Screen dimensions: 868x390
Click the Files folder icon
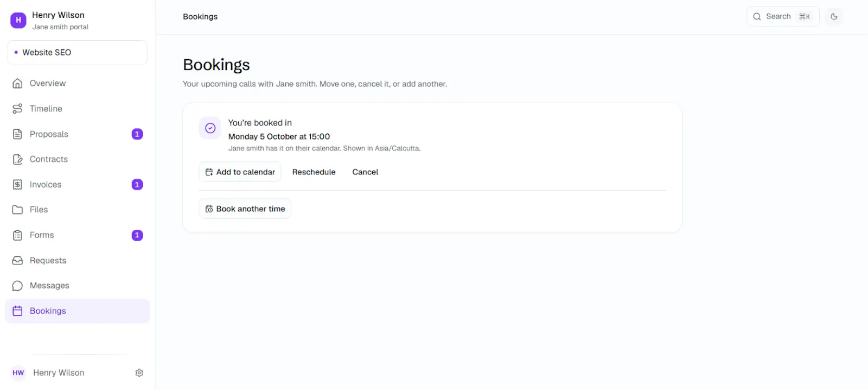(17, 210)
